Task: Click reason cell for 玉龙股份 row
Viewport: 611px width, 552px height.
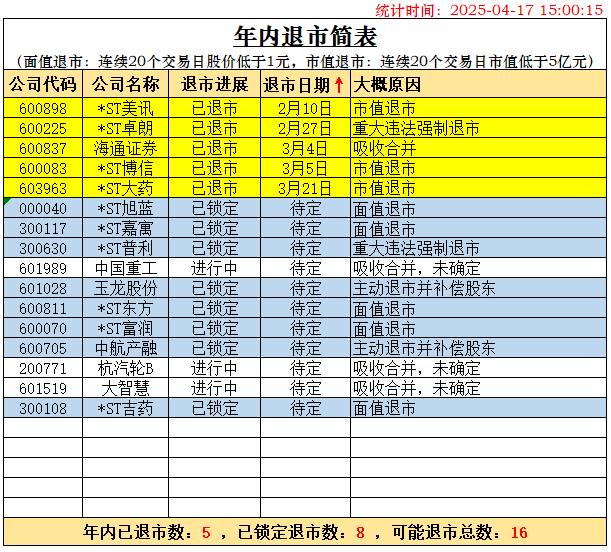Action: [x=477, y=288]
